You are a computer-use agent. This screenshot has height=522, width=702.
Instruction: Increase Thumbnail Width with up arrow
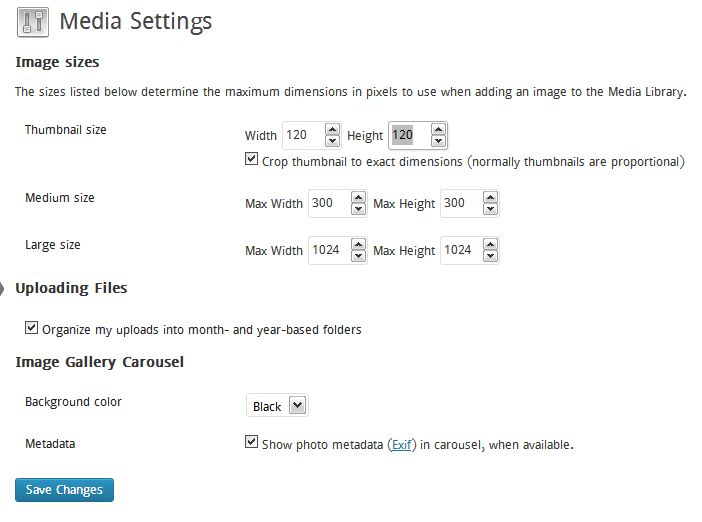[332, 130]
